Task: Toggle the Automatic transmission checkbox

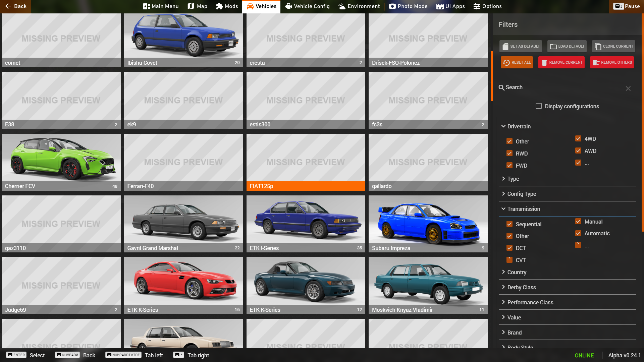Action: [578, 233]
